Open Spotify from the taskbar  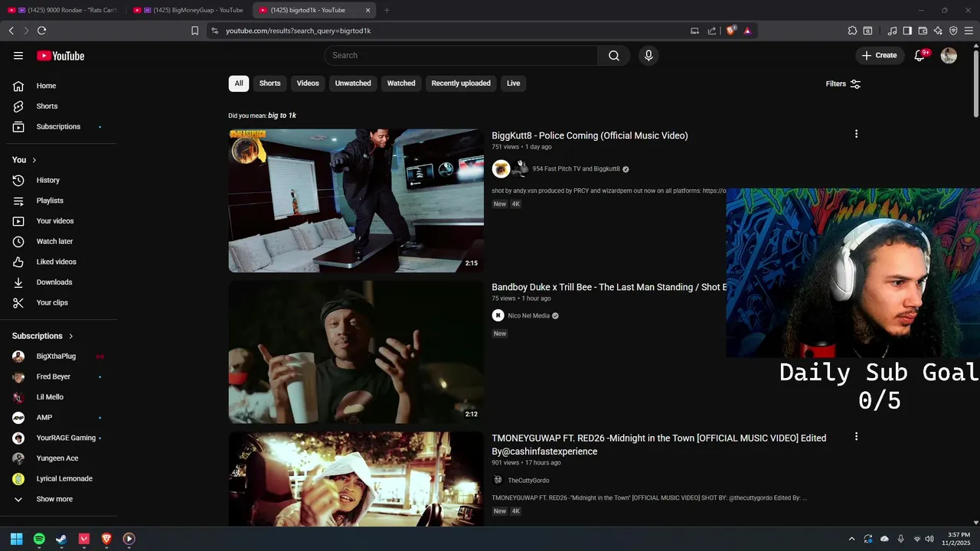pos(39,539)
